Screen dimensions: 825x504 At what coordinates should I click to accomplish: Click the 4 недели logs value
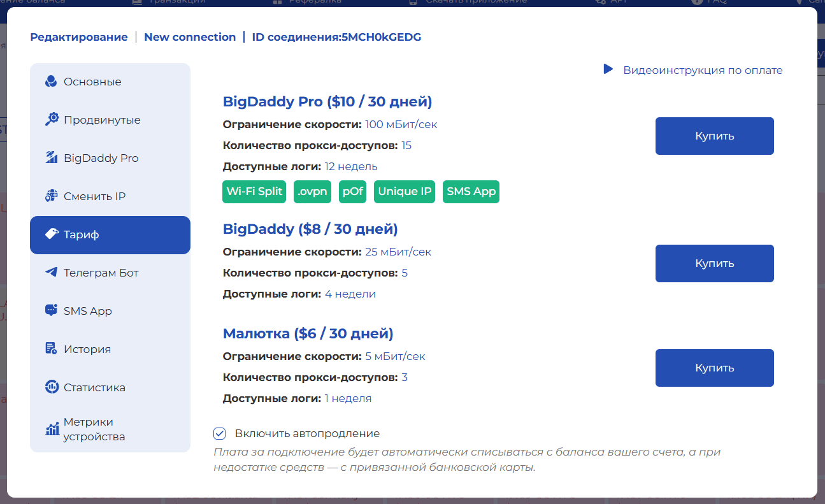[x=350, y=294]
